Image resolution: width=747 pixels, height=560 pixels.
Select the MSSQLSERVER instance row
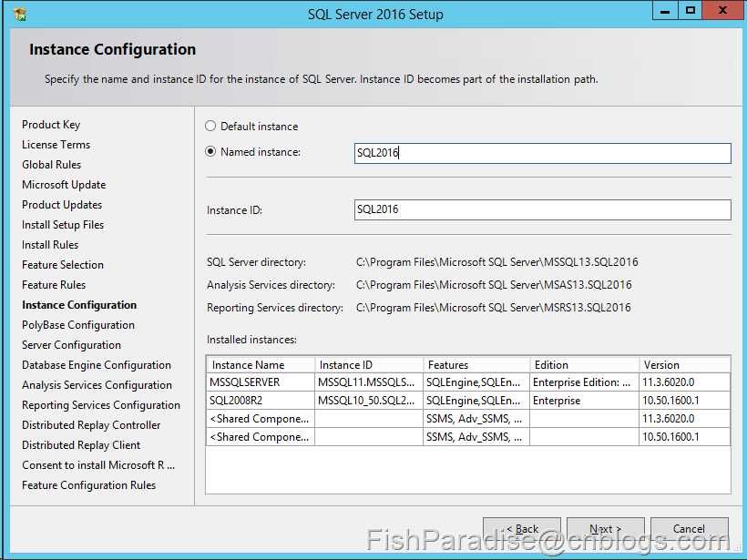[468, 382]
